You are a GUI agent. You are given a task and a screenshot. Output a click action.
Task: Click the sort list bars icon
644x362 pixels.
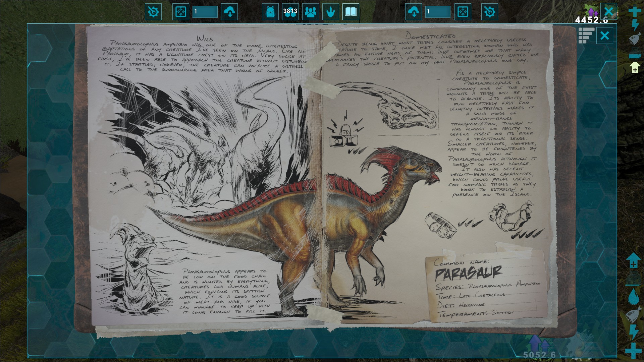(586, 35)
